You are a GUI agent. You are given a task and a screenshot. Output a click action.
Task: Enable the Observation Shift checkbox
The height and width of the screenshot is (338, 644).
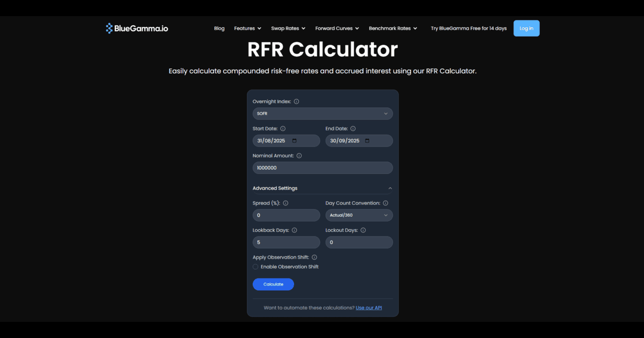tap(255, 267)
